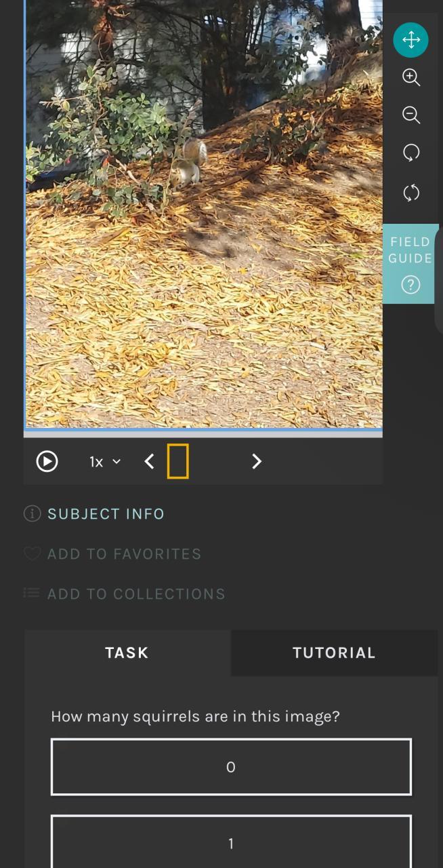
Task: Zoom in on the subject image
Action: pos(411,77)
